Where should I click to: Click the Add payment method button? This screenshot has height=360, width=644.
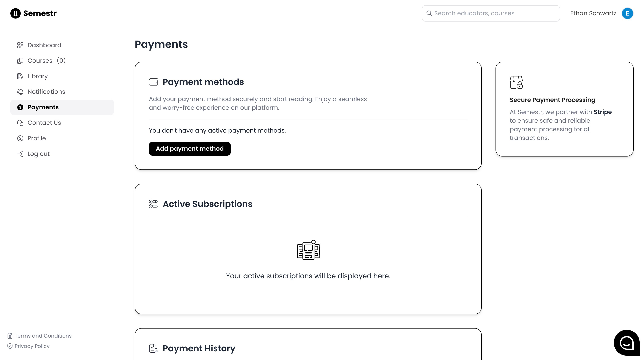coord(190,149)
